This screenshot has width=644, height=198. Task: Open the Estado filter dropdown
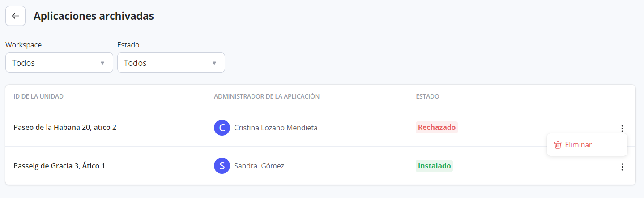pos(171,63)
